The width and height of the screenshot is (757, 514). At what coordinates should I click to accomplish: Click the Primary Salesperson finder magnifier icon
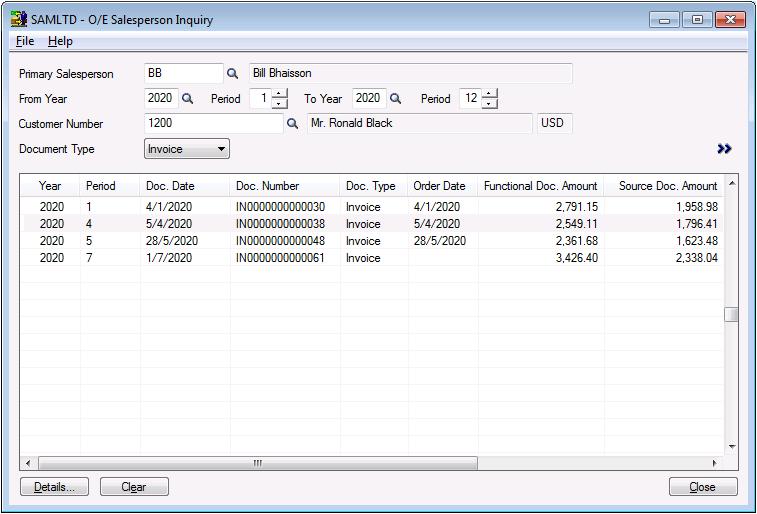(x=233, y=74)
